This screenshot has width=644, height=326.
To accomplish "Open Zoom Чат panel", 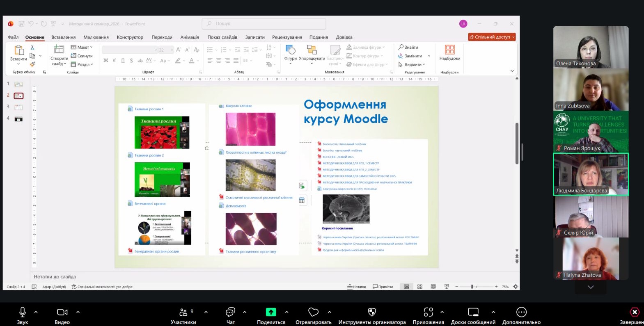I will tap(230, 313).
